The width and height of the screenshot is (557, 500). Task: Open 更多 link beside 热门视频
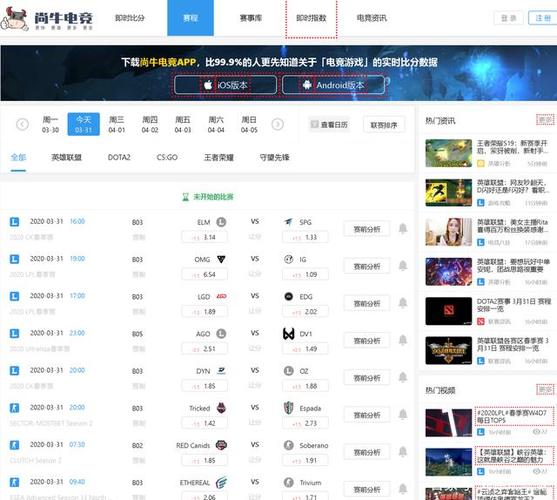[x=545, y=390]
